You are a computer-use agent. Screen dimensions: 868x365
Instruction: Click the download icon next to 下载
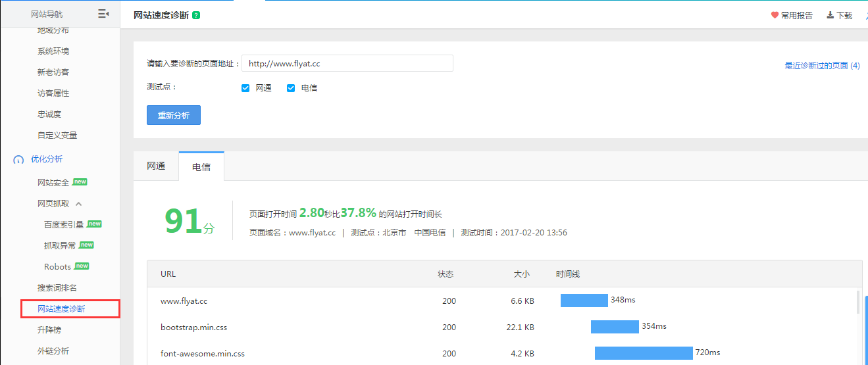pyautogui.click(x=830, y=15)
